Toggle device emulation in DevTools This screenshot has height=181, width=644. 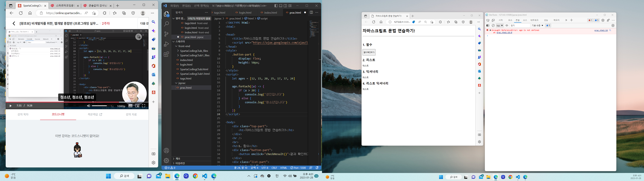click(x=493, y=20)
